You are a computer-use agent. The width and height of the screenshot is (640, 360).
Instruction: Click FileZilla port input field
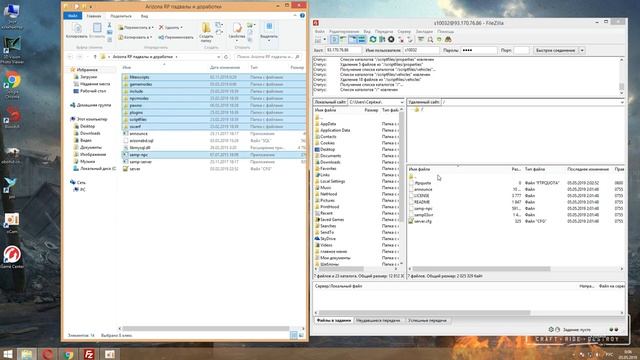521,50
